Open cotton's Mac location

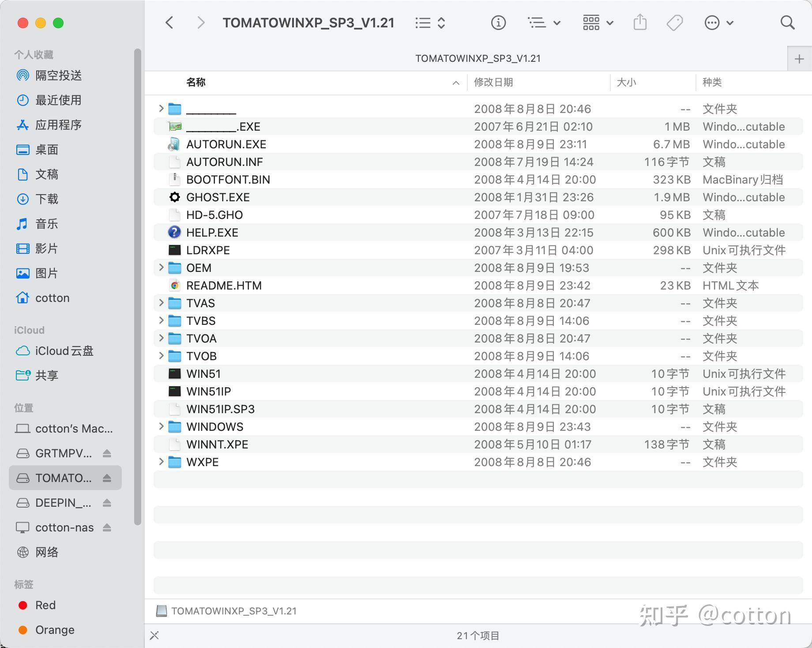coord(74,429)
